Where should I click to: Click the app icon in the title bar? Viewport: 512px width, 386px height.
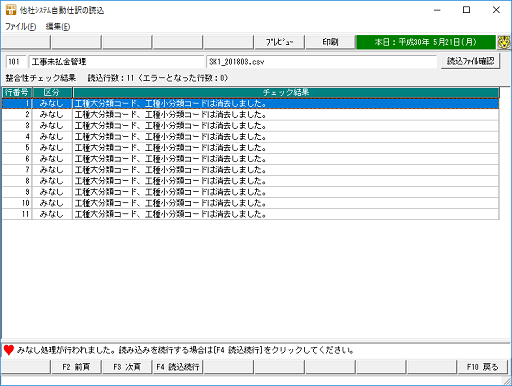(11, 10)
